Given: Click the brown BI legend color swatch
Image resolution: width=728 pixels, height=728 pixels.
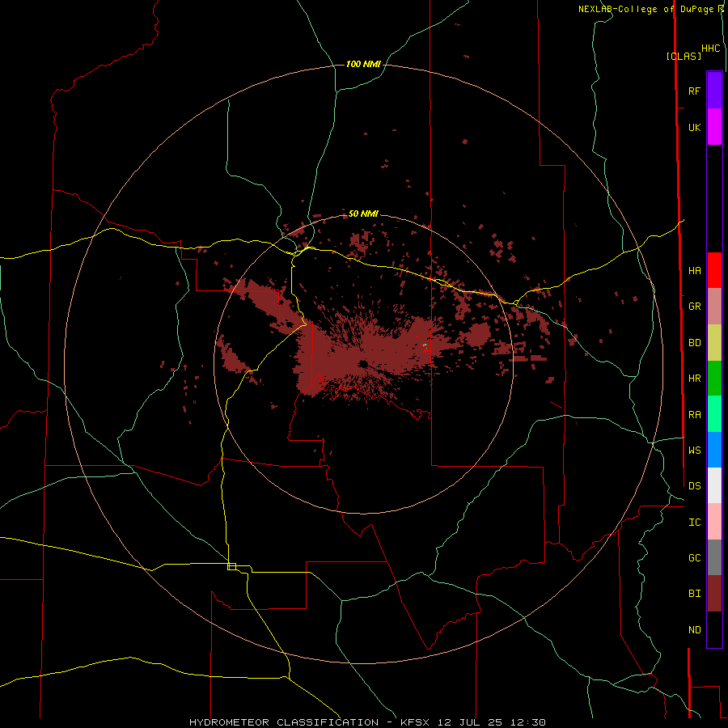Looking at the screenshot, I should pyautogui.click(x=714, y=594).
